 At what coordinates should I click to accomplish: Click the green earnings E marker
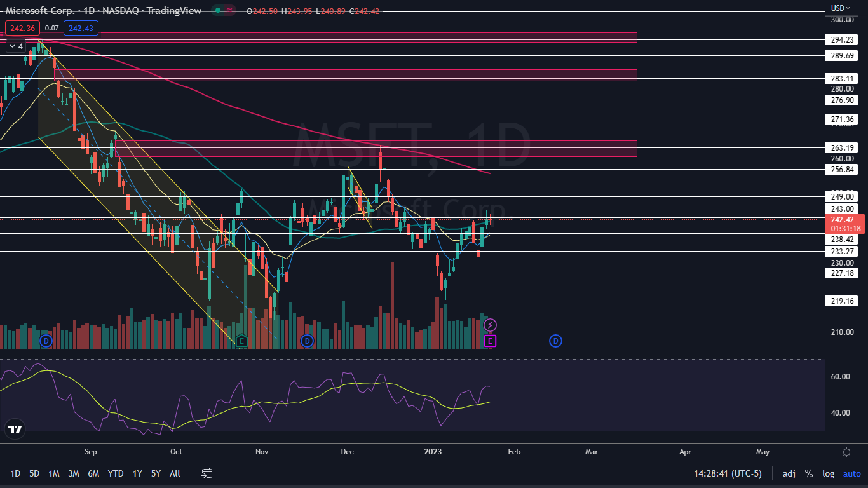(x=241, y=341)
